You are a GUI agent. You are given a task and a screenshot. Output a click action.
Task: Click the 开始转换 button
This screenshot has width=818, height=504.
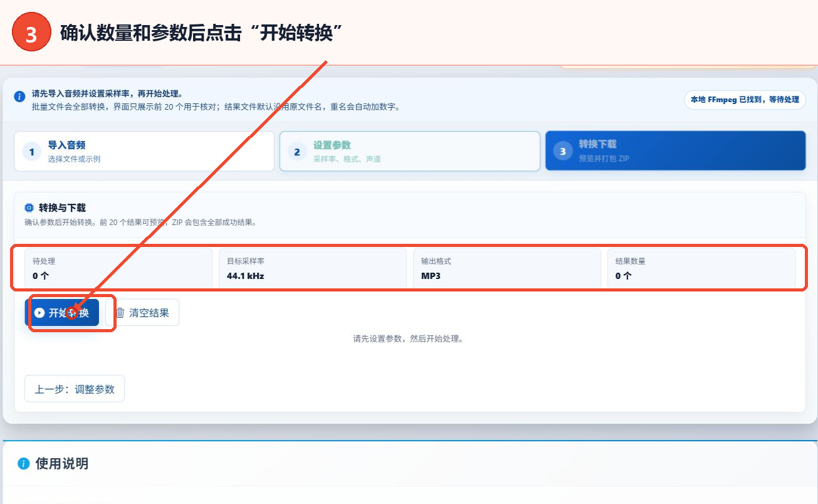pos(62,312)
